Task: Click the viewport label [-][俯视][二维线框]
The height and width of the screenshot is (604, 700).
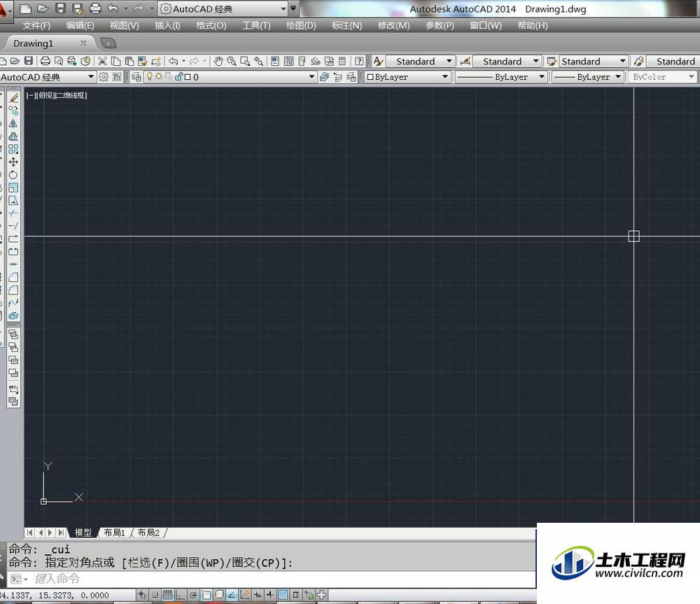Action: pyautogui.click(x=57, y=95)
